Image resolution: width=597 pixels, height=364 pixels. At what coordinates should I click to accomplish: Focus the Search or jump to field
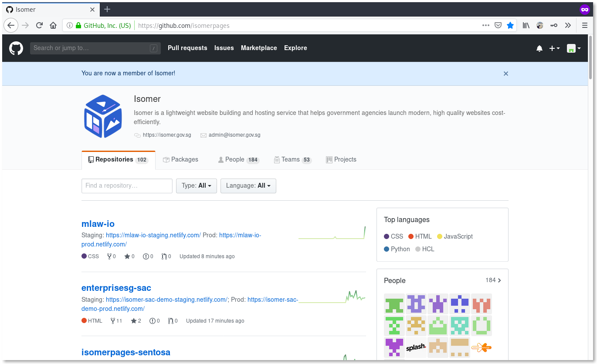click(x=95, y=48)
